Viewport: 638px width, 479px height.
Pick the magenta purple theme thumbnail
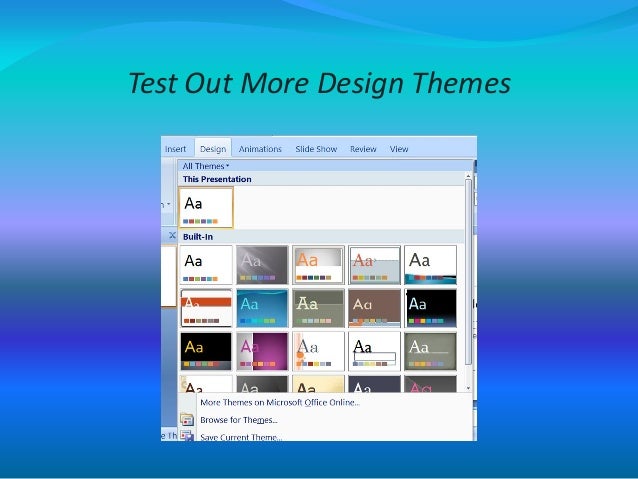click(x=262, y=351)
